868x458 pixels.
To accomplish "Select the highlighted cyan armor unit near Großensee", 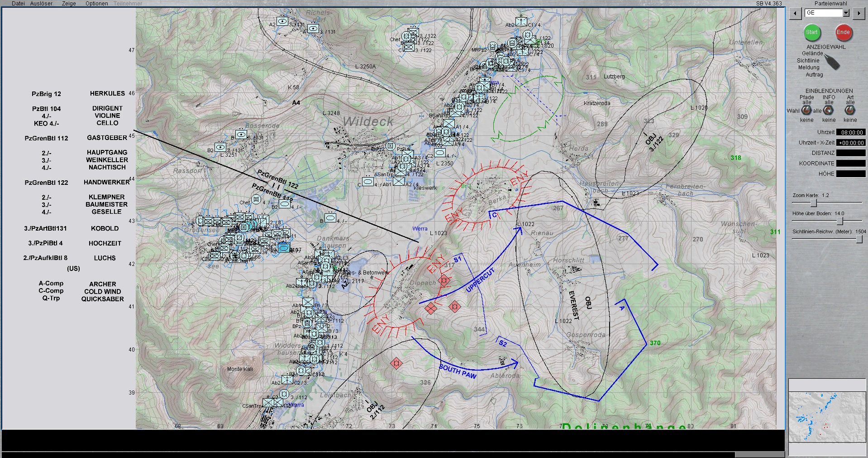I will 284,247.
